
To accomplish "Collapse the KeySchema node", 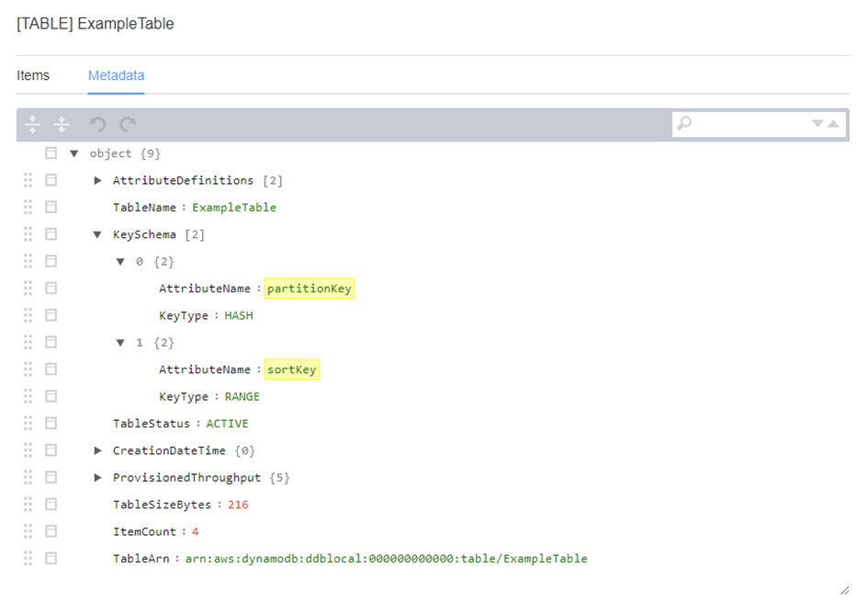I will pos(97,234).
